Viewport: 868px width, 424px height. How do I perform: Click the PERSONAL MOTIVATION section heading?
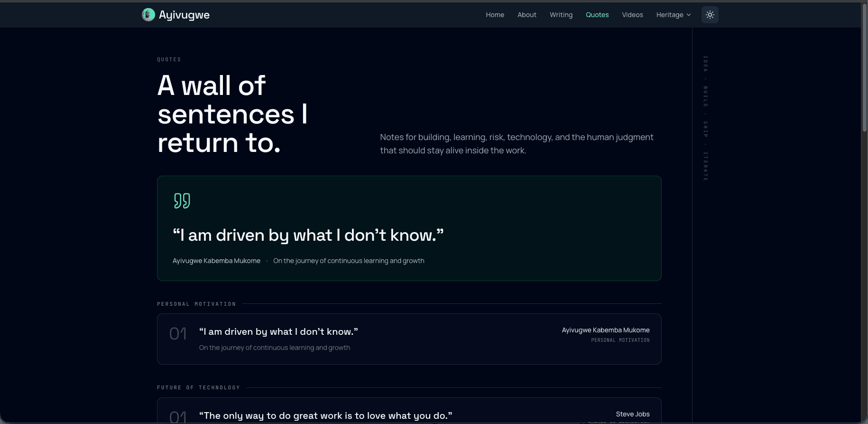tap(196, 304)
